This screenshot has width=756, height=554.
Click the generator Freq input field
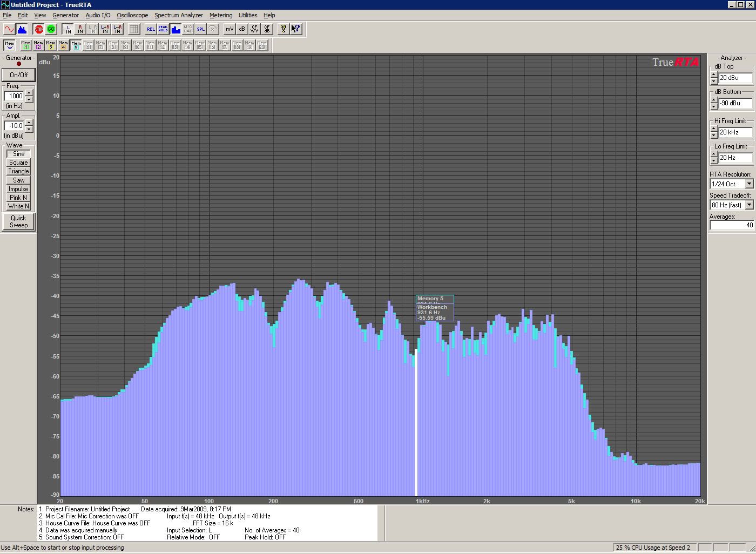[15, 96]
